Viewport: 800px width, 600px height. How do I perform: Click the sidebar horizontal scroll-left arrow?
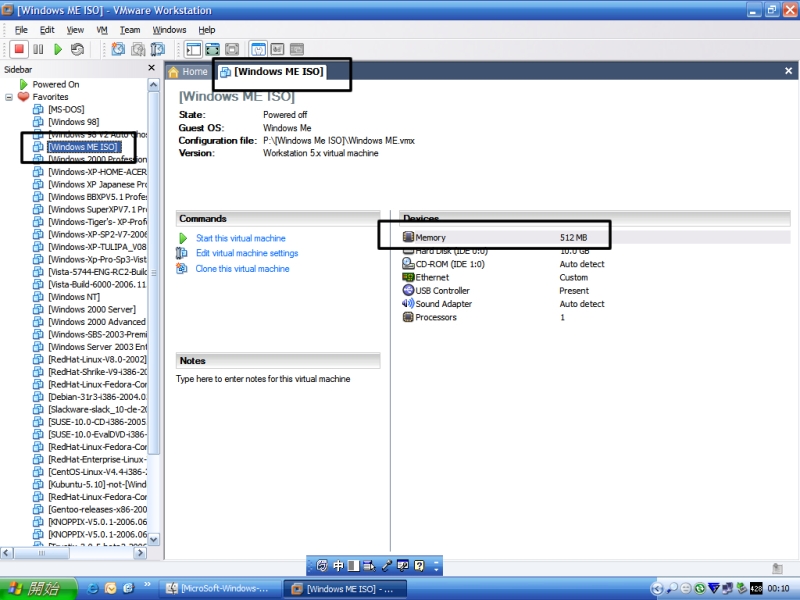[6, 553]
